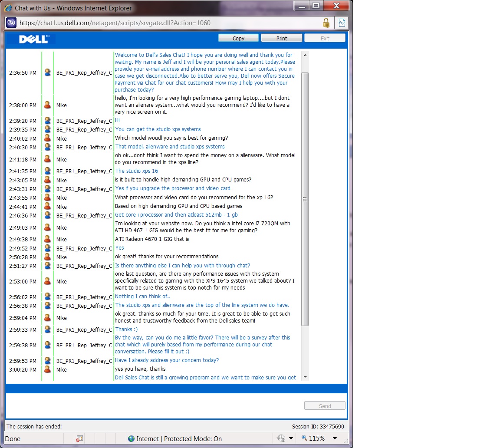Click message 'Thanks :)'
The image size is (500, 448).
tap(126, 329)
